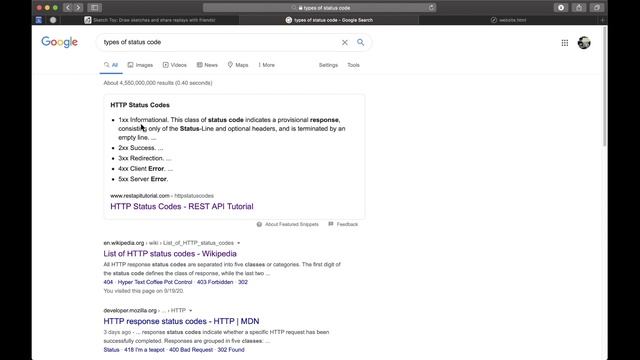The image size is (640, 360).
Task: Open List of HTTP status codes Wikipedia link
Action: tap(170, 253)
